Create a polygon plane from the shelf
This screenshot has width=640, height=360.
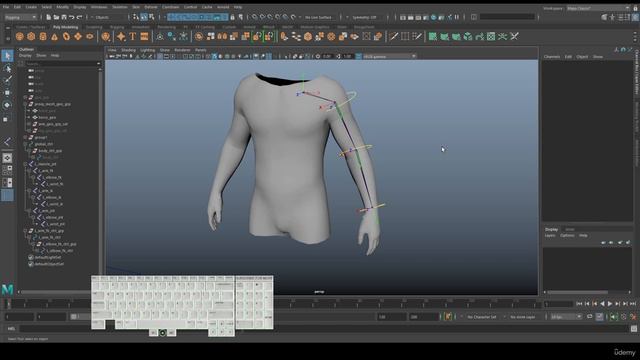click(x=78, y=37)
